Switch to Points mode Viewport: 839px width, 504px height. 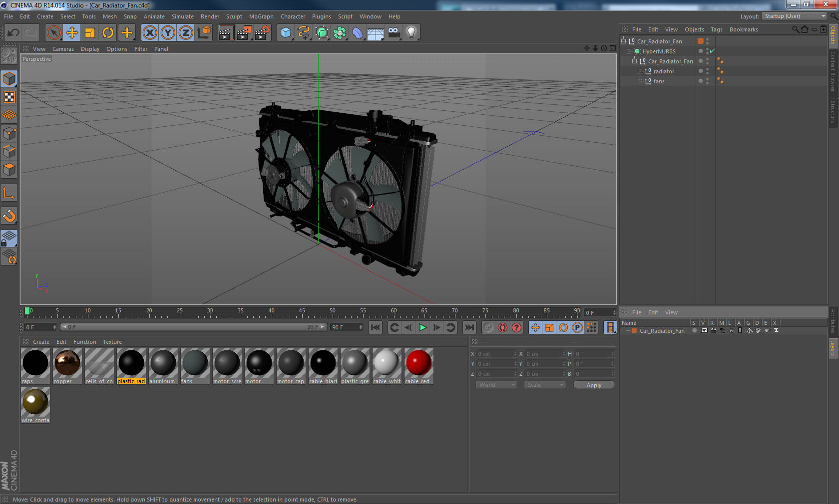click(x=9, y=134)
